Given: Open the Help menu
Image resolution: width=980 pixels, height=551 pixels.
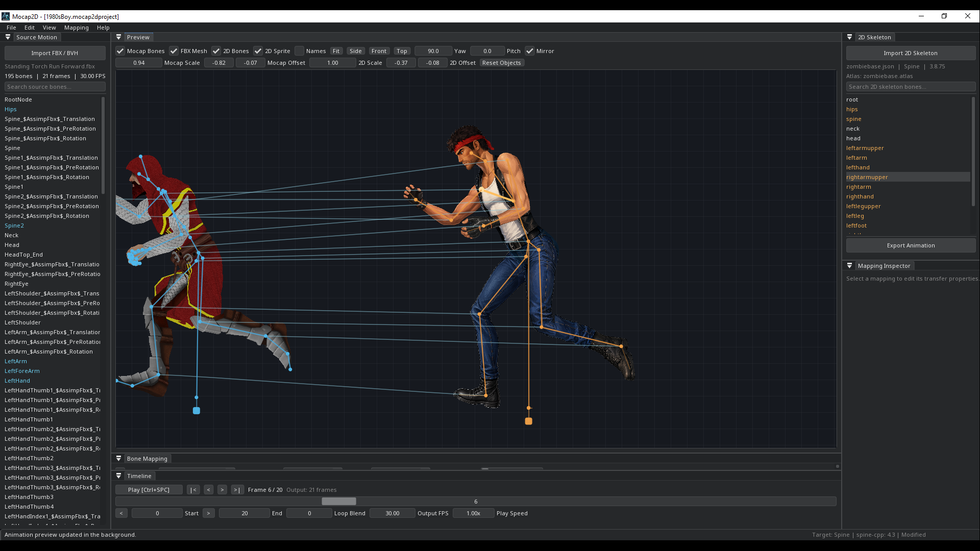Looking at the screenshot, I should 103,28.
